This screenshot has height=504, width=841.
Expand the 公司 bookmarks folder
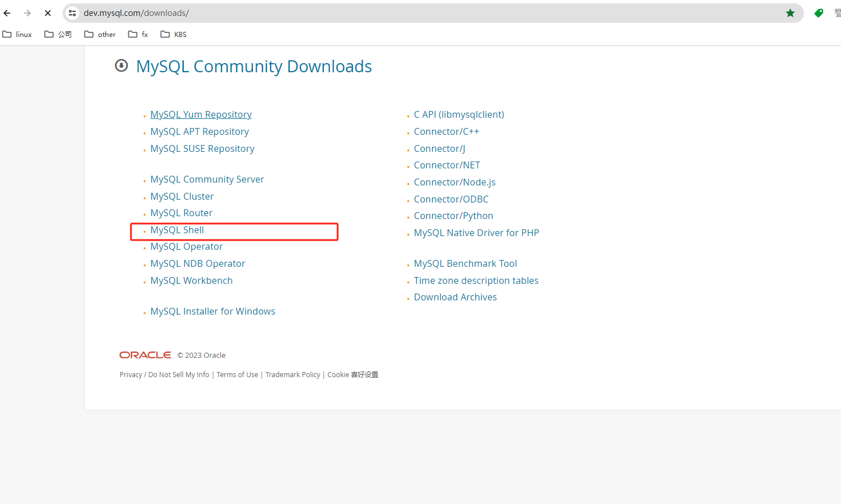point(58,34)
